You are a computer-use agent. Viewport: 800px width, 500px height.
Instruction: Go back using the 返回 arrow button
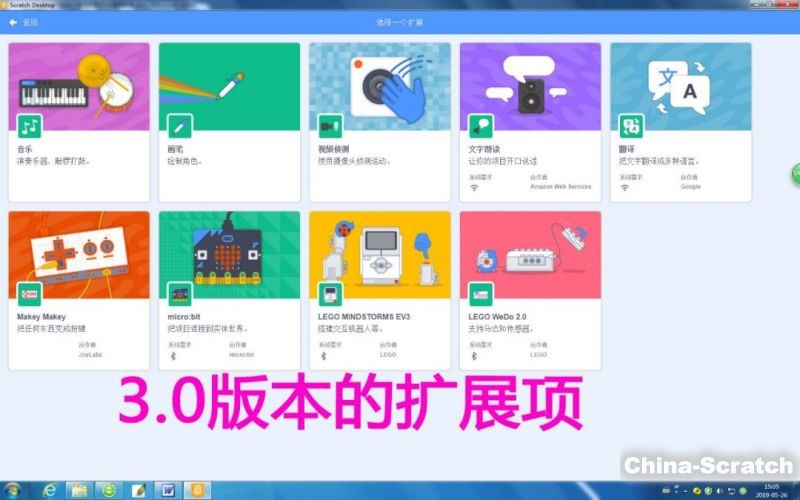coord(23,22)
